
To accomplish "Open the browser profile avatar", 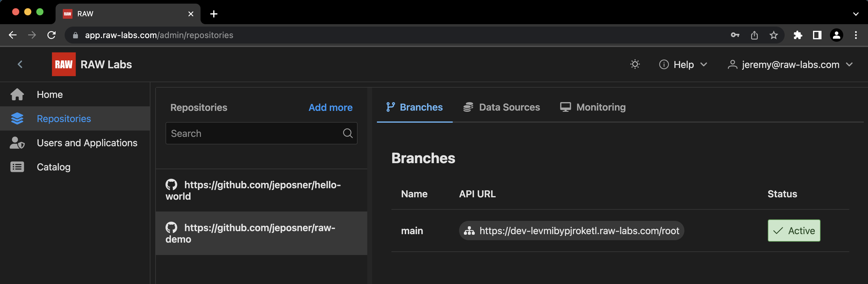I will tap(836, 35).
